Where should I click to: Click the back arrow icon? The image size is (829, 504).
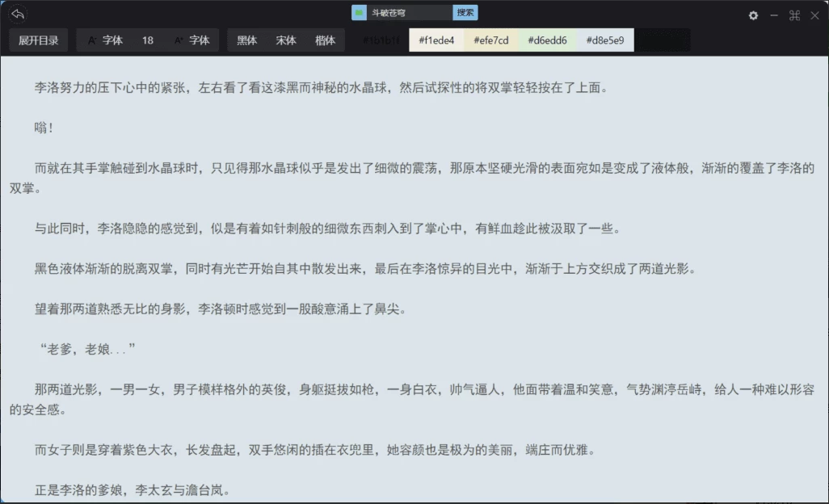pos(18,15)
